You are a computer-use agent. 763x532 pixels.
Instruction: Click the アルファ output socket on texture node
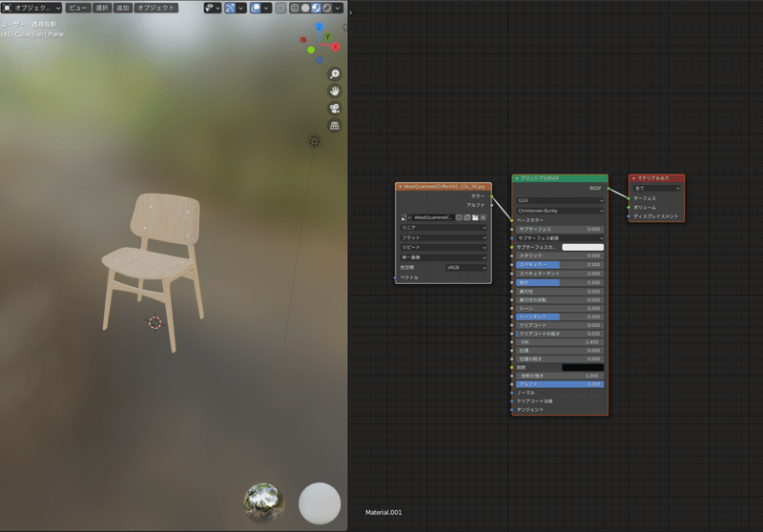(492, 205)
